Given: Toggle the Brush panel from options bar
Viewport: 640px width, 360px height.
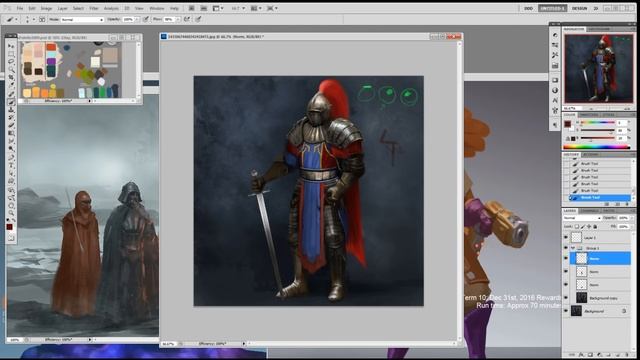Looking at the screenshot, I should [x=42, y=19].
